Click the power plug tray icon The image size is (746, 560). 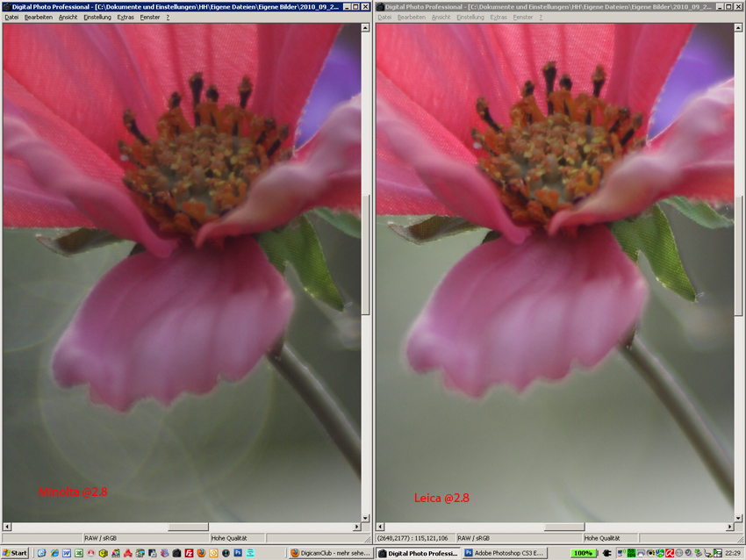(x=606, y=553)
